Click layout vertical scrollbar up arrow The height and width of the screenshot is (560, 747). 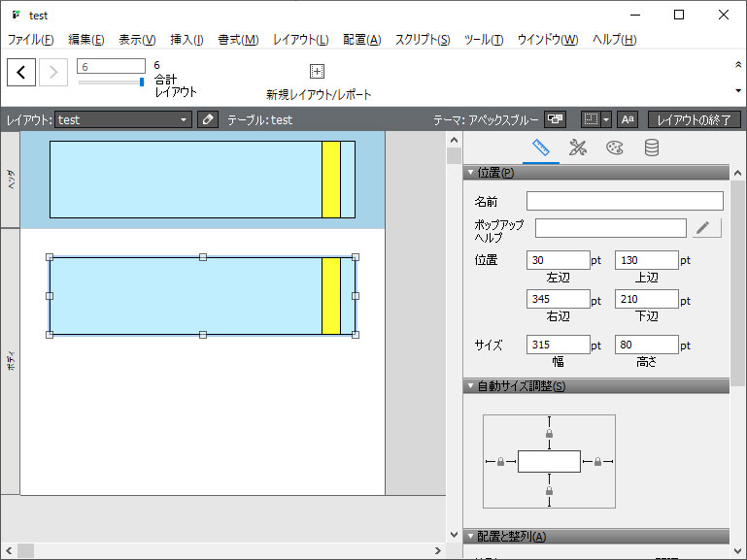pos(454,140)
